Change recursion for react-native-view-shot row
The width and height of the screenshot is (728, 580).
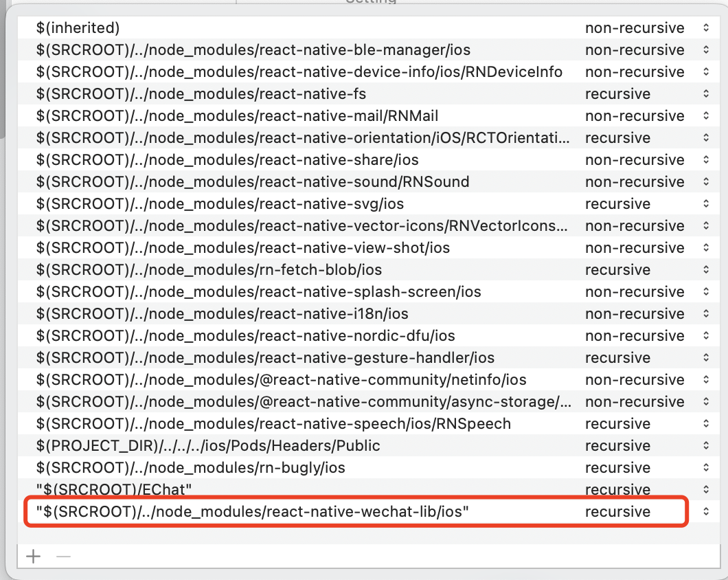point(706,247)
